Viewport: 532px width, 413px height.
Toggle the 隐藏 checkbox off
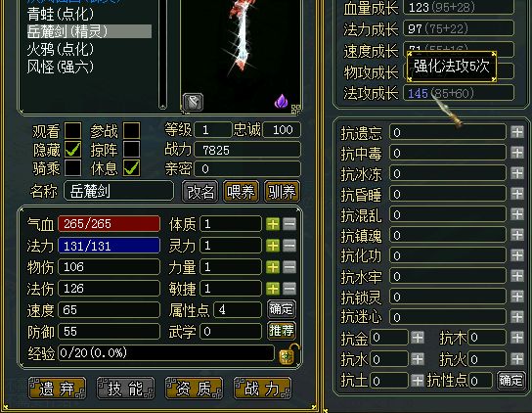[x=73, y=149]
